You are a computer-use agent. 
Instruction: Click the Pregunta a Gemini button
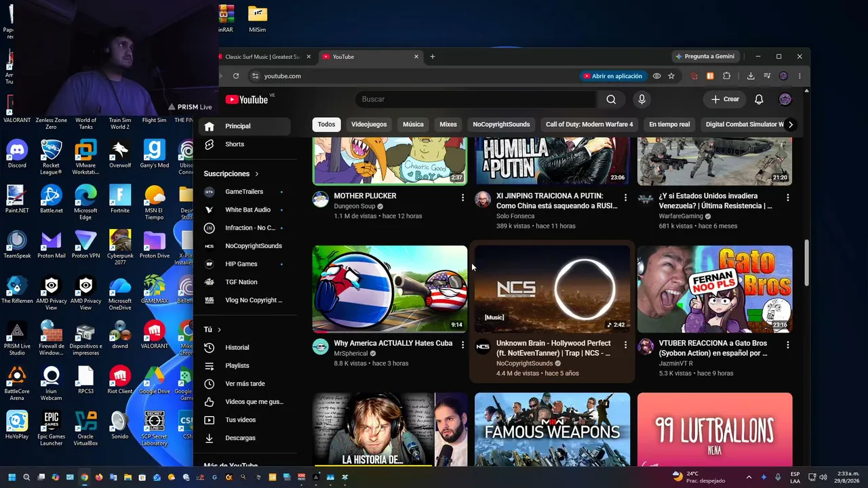coord(705,56)
